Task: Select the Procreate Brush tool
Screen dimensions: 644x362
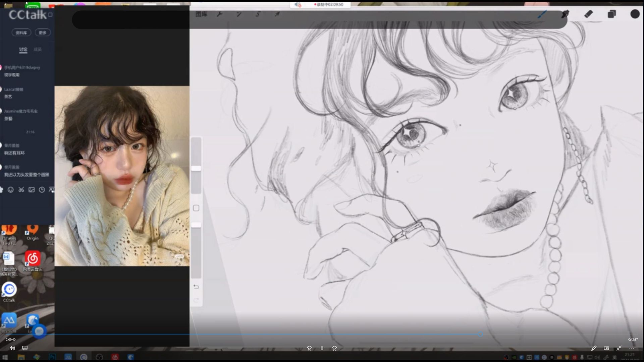Action: point(542,14)
